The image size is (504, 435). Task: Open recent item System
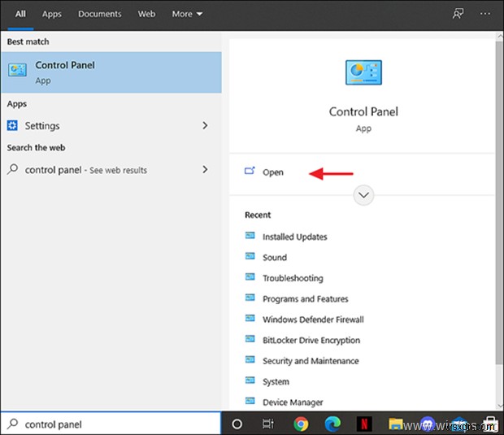click(x=276, y=381)
